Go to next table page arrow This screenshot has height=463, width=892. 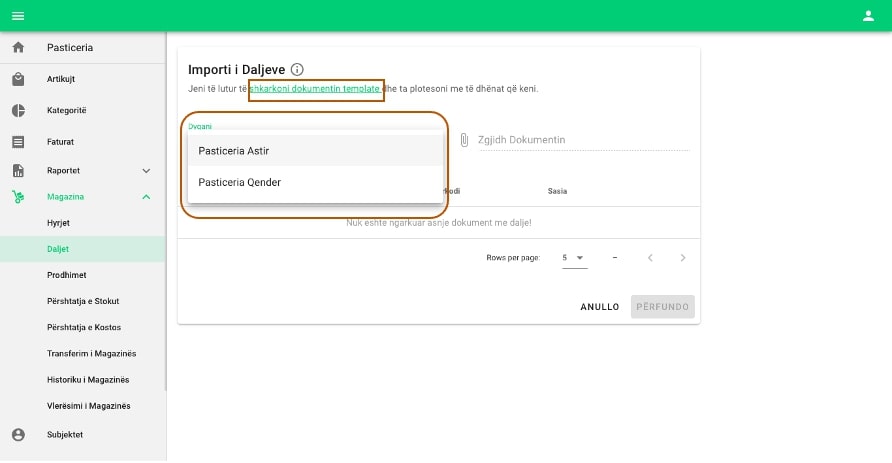click(683, 258)
